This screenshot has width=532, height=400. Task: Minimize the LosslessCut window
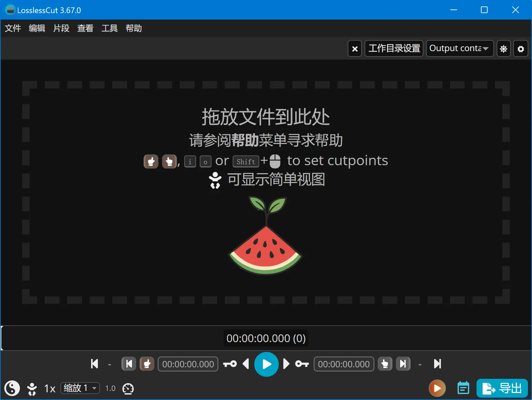click(454, 10)
